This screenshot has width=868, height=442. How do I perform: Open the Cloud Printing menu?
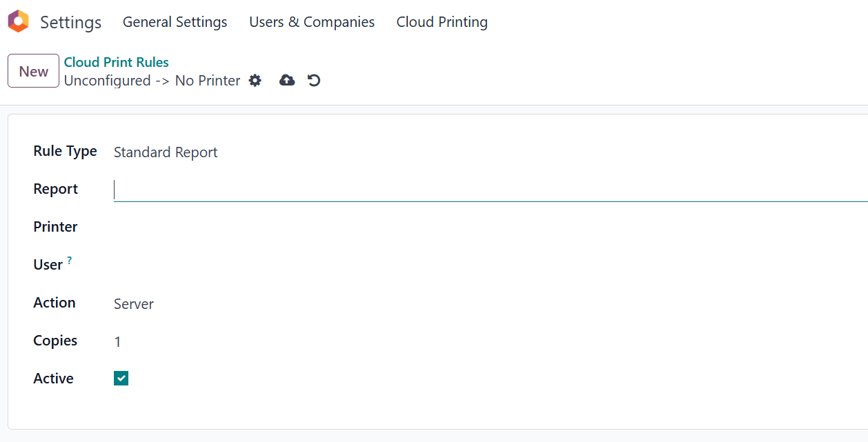[442, 22]
